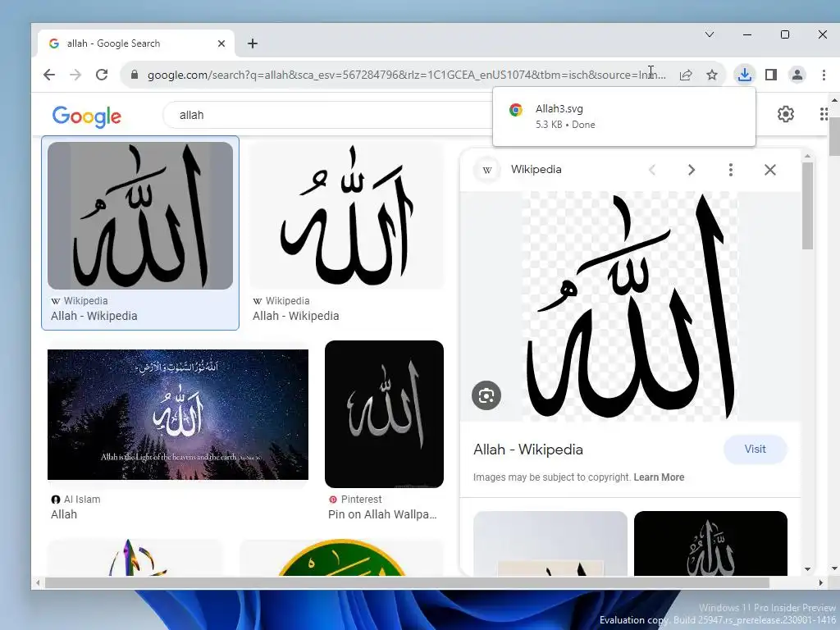This screenshot has width=840, height=630.
Task: Toggle the Chrome side panel
Action: pyautogui.click(x=771, y=75)
